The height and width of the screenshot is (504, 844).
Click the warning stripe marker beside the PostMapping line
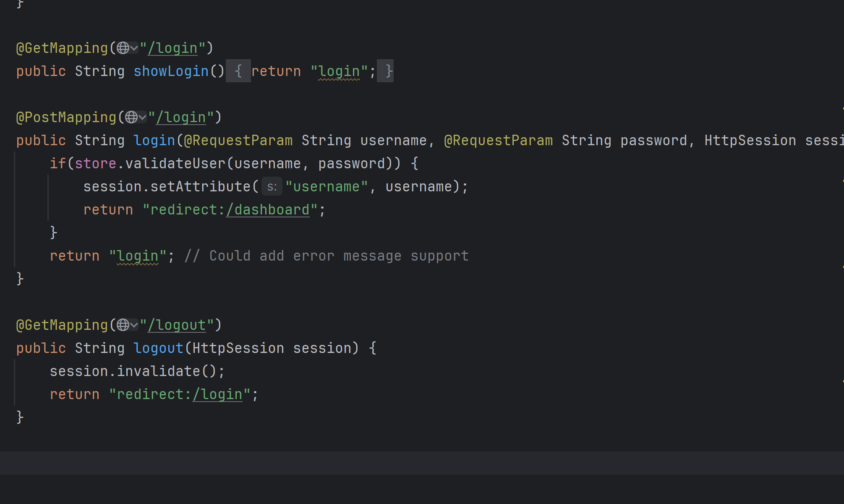(842, 109)
